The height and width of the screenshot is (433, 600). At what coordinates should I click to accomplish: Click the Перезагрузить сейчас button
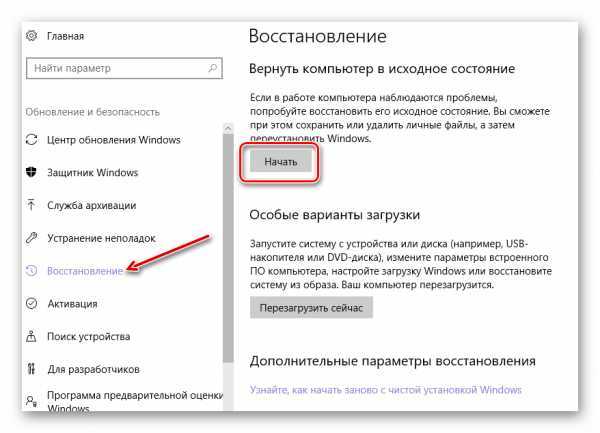tap(311, 308)
